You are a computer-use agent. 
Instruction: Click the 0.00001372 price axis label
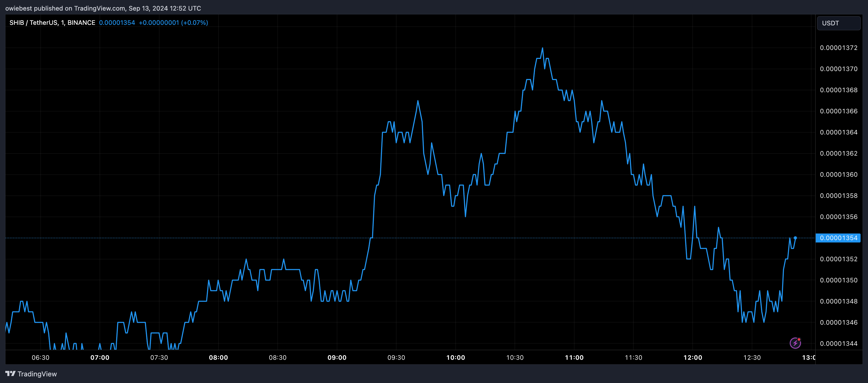point(839,48)
